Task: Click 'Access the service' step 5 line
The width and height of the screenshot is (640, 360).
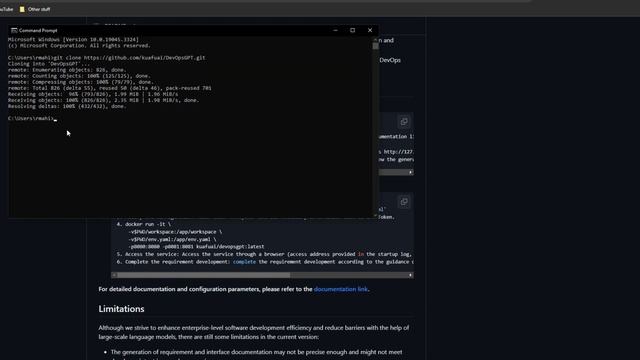Action: (264, 254)
